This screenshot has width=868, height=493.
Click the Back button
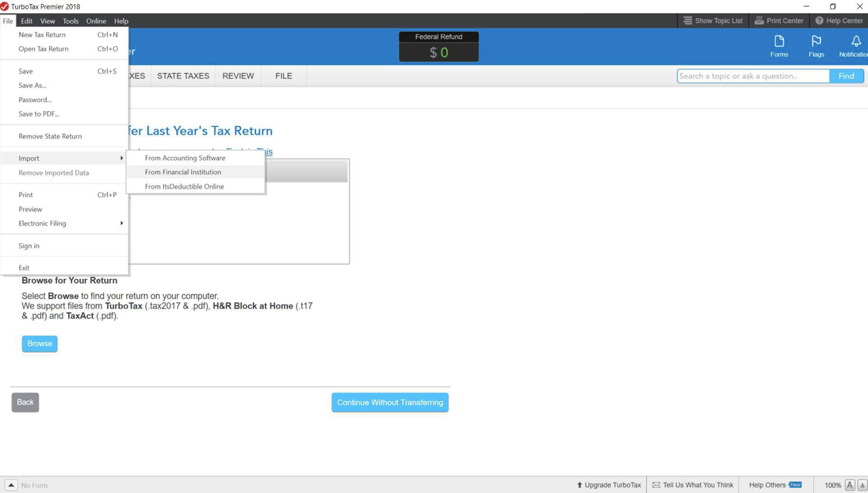pos(25,402)
